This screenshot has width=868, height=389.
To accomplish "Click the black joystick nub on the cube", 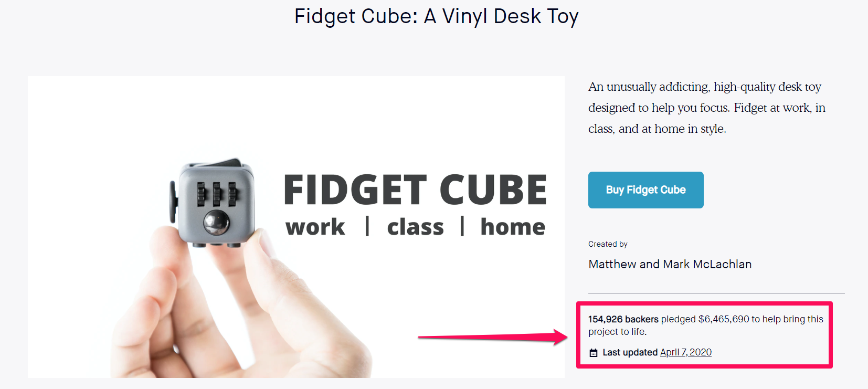I will click(231, 164).
